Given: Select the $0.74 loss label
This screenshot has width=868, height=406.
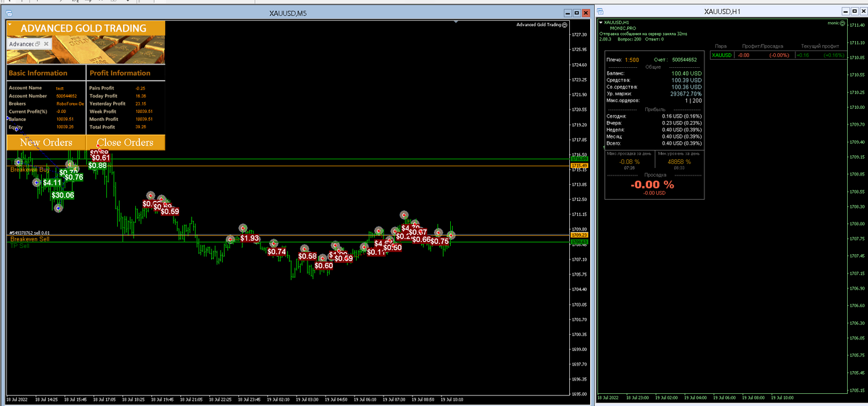Looking at the screenshot, I should (x=277, y=252).
